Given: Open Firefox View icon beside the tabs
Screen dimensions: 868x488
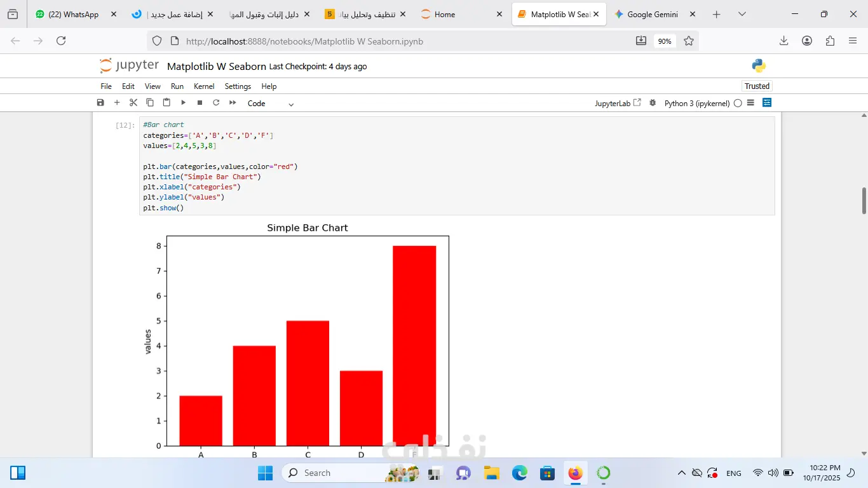Looking at the screenshot, I should pos(13,14).
